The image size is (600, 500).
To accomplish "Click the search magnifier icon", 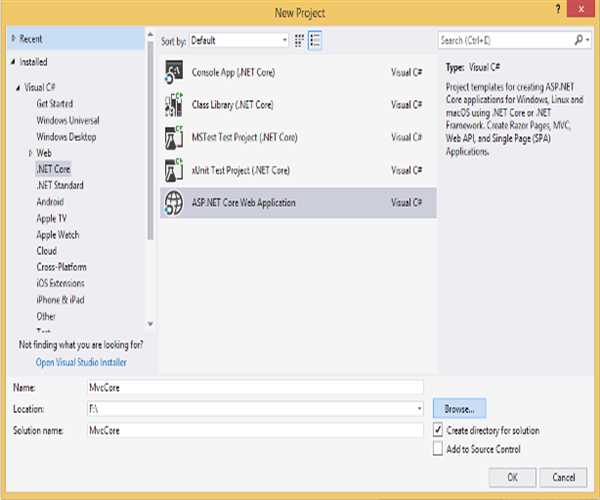I will (x=579, y=41).
